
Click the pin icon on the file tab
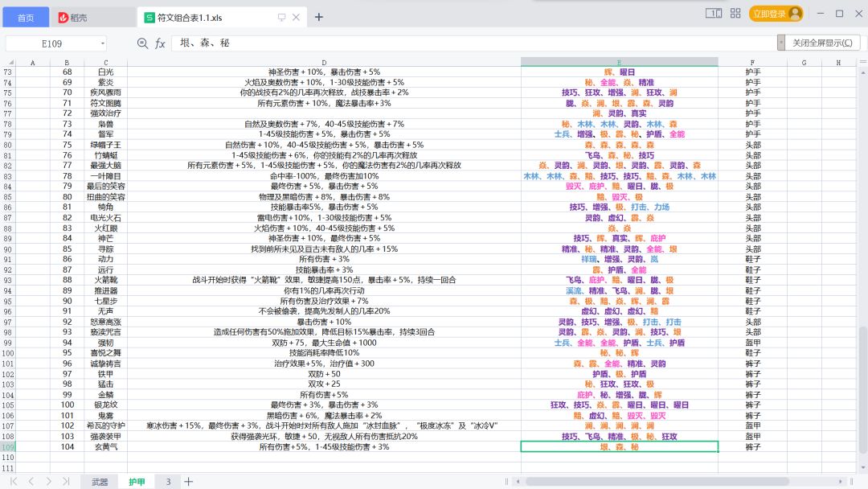(282, 17)
